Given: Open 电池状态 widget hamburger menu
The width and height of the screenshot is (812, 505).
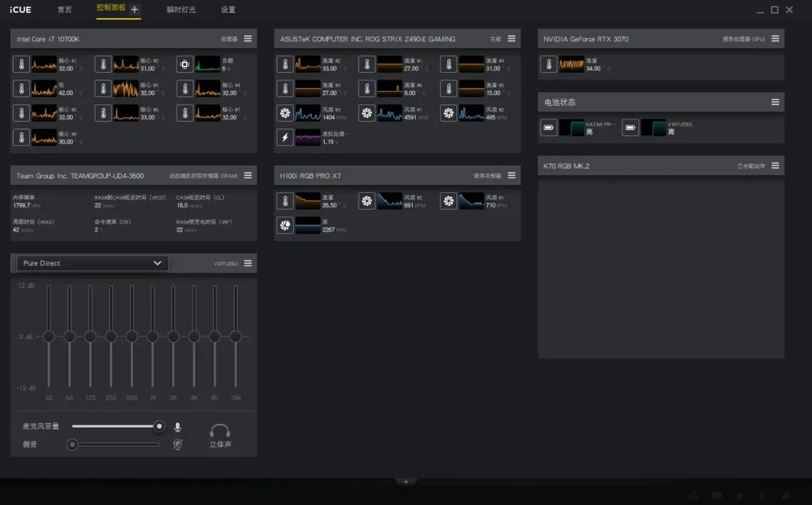Looking at the screenshot, I should coord(775,102).
